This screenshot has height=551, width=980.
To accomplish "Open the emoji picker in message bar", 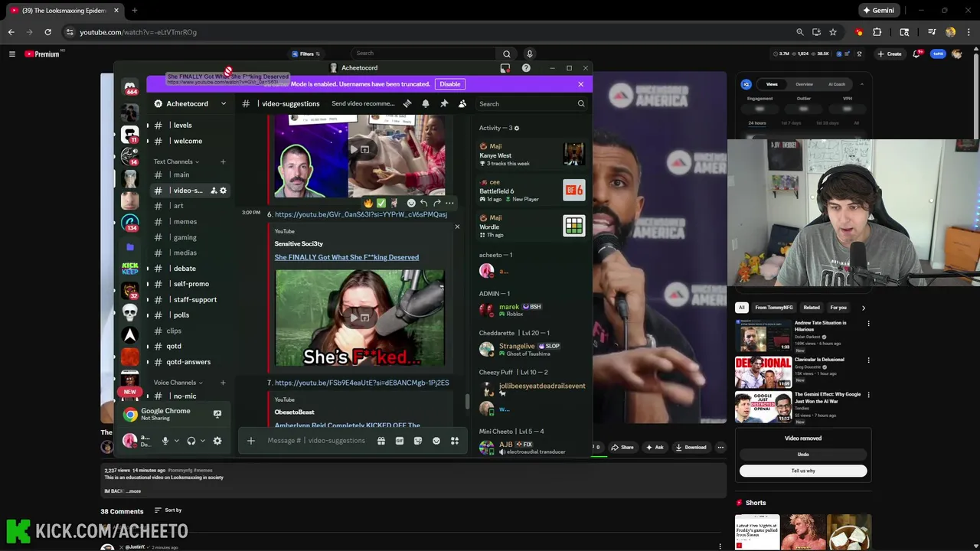I will point(436,441).
